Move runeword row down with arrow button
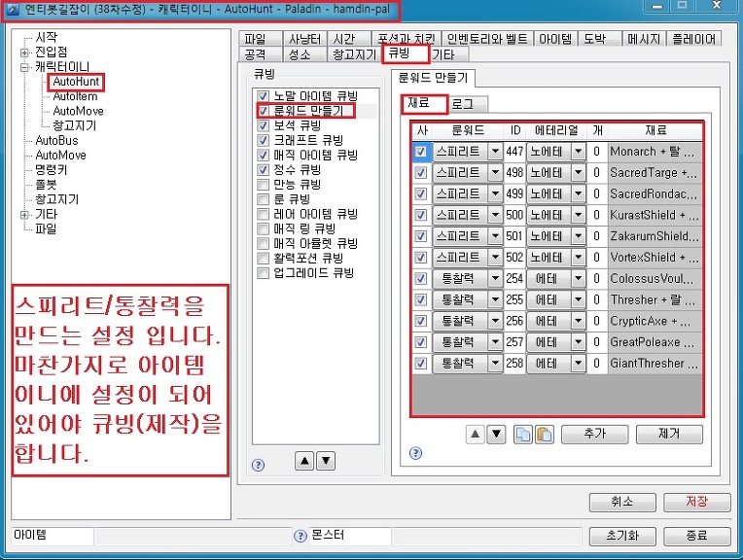743x560 pixels. [496, 434]
